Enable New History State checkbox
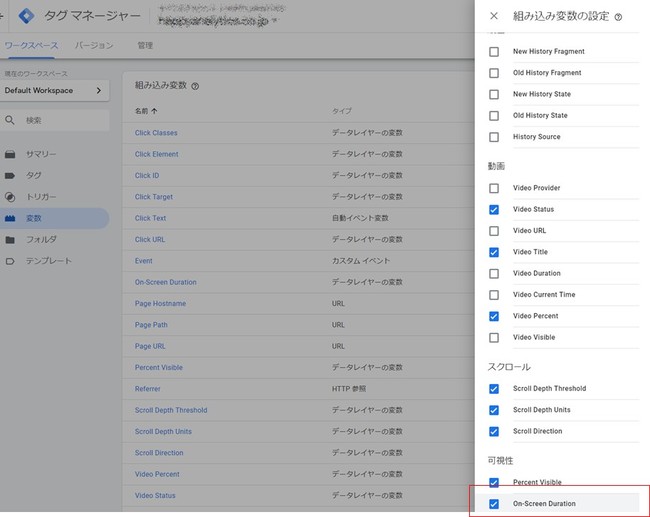This screenshot has height=517, width=650. [x=494, y=95]
